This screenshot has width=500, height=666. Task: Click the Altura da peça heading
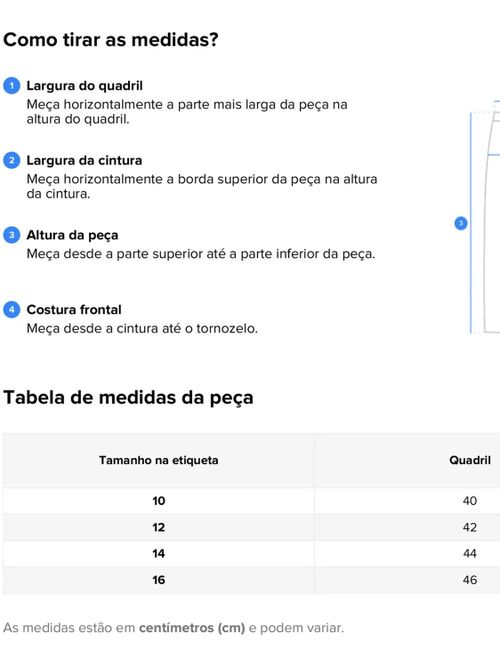[x=72, y=235]
